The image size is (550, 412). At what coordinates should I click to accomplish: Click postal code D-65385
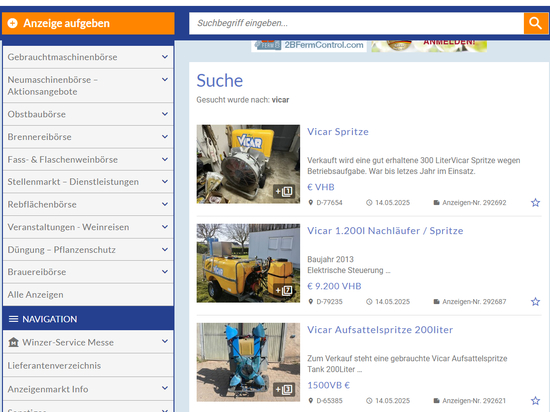(x=329, y=400)
